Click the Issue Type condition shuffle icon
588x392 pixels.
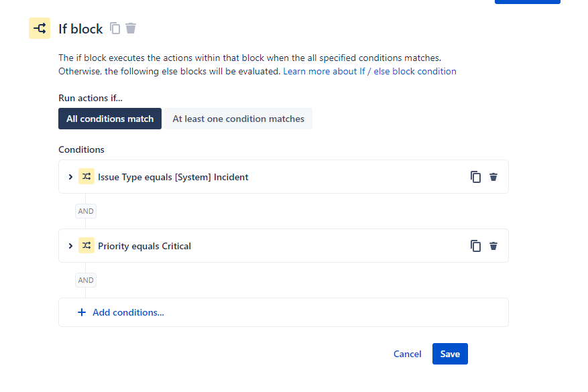(86, 177)
